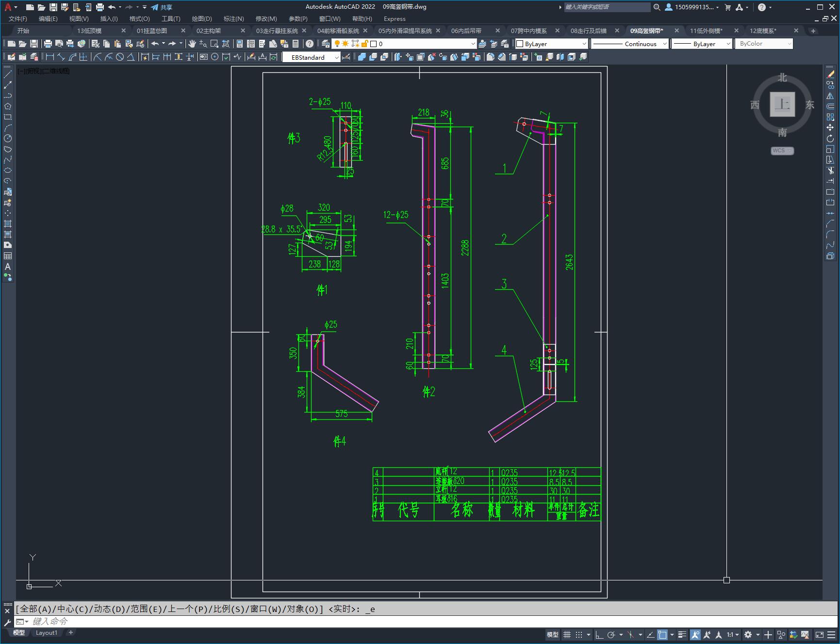Select the Trim tool
840x644 pixels.
[x=830, y=170]
